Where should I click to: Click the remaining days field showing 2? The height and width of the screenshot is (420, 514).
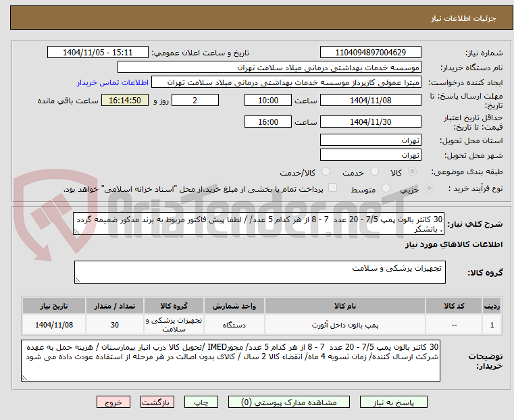(x=195, y=100)
